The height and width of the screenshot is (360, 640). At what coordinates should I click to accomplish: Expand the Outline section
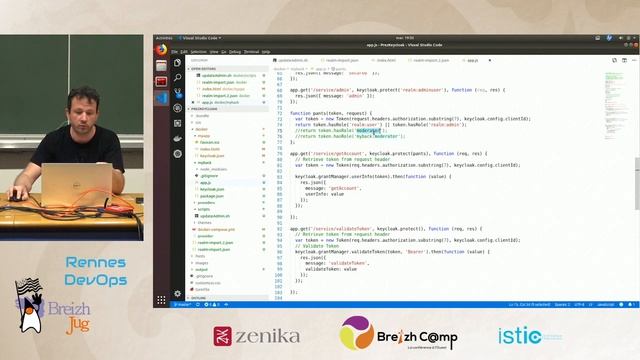coord(227,298)
